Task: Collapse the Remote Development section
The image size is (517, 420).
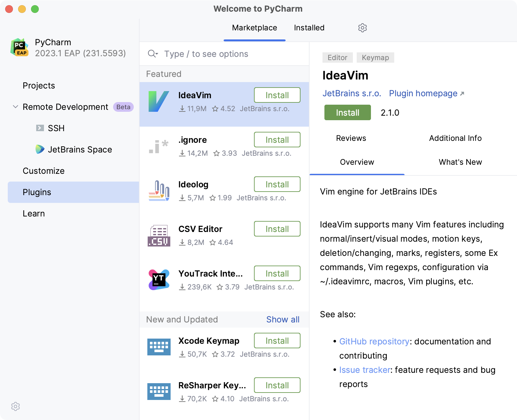Action: (x=15, y=107)
